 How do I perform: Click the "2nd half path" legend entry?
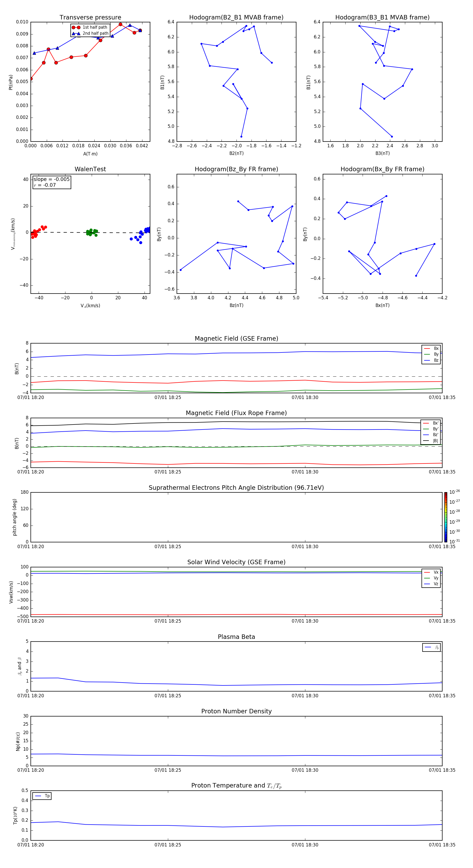[90, 33]
